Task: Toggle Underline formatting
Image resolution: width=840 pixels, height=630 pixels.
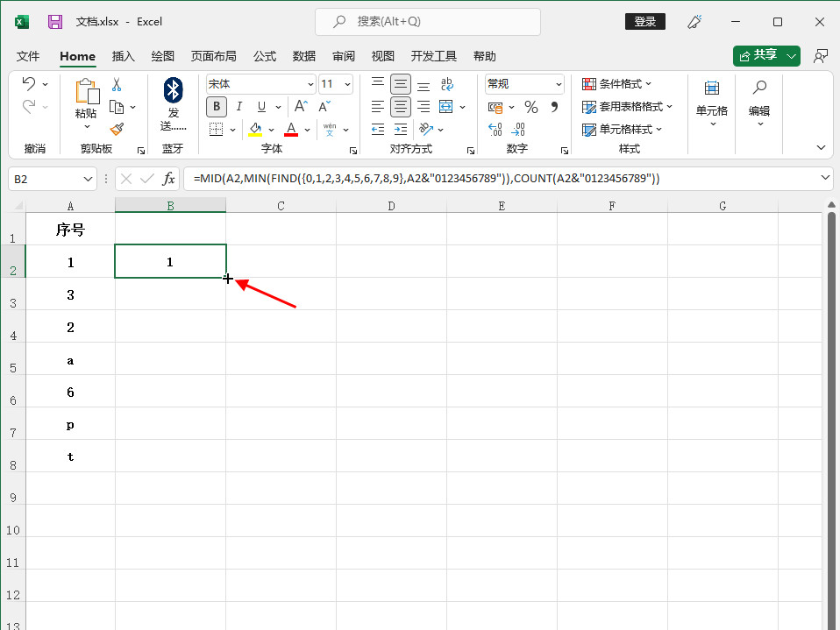Action: (261, 107)
